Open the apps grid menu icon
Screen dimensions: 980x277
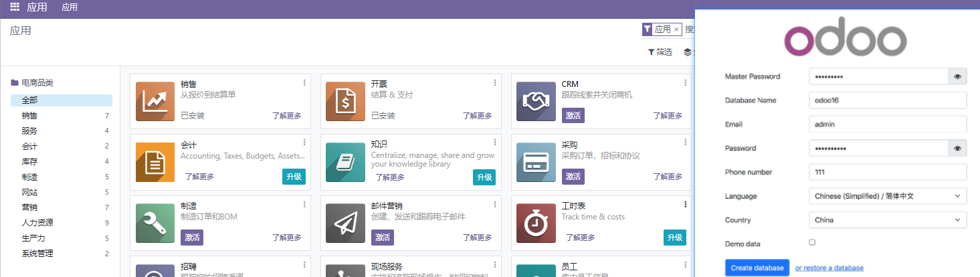(15, 7)
